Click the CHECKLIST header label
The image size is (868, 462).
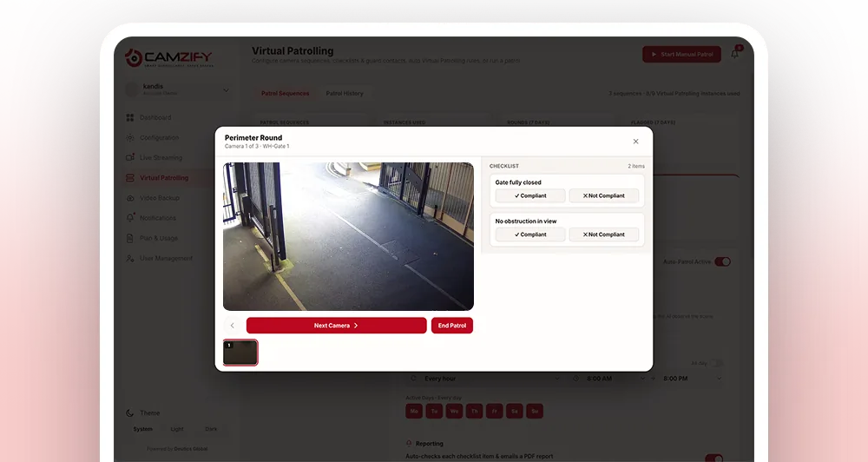(504, 166)
